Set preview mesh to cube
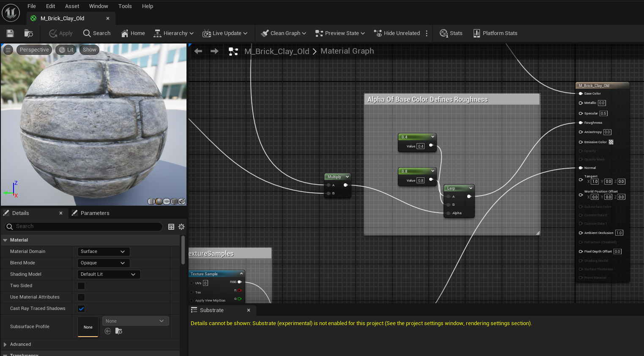This screenshot has height=356, width=644. point(174,201)
